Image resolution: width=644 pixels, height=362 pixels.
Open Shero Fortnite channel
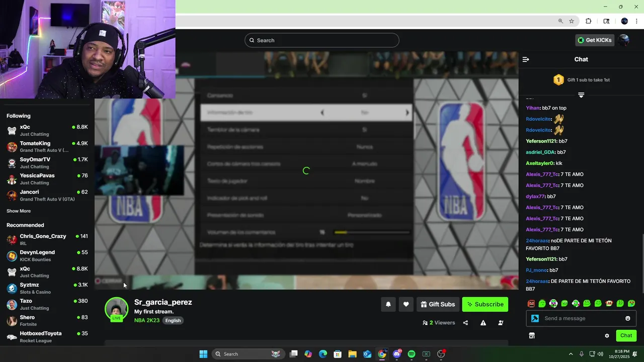47,320
